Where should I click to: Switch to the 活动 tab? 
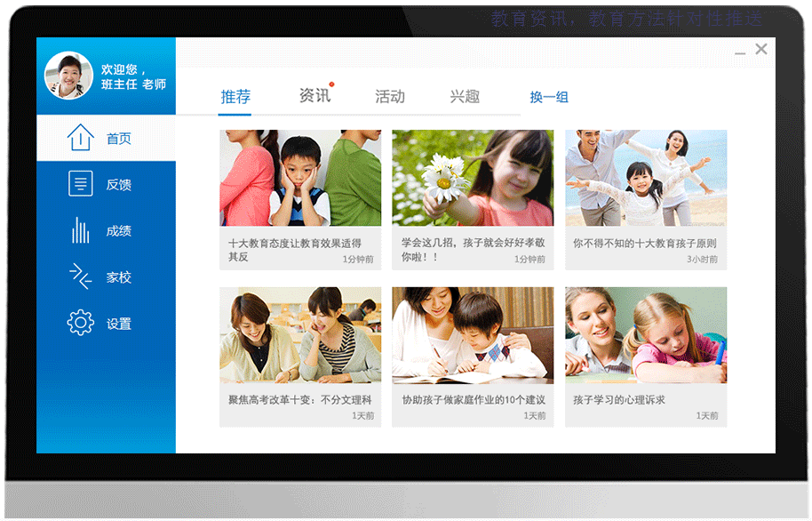tap(389, 96)
